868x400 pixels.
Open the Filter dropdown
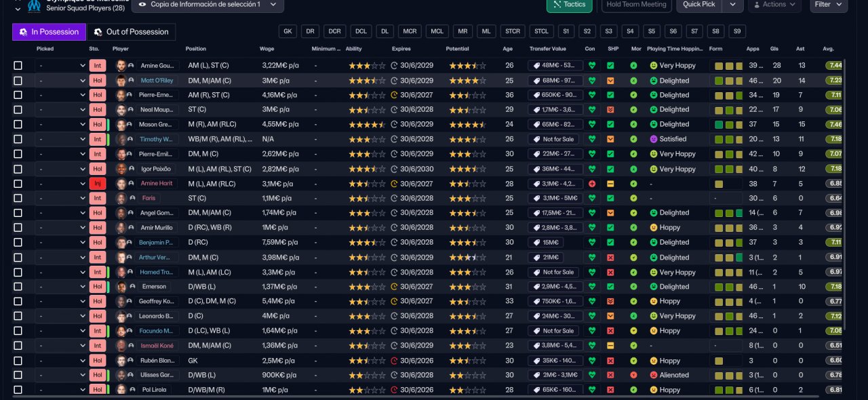pyautogui.click(x=829, y=4)
